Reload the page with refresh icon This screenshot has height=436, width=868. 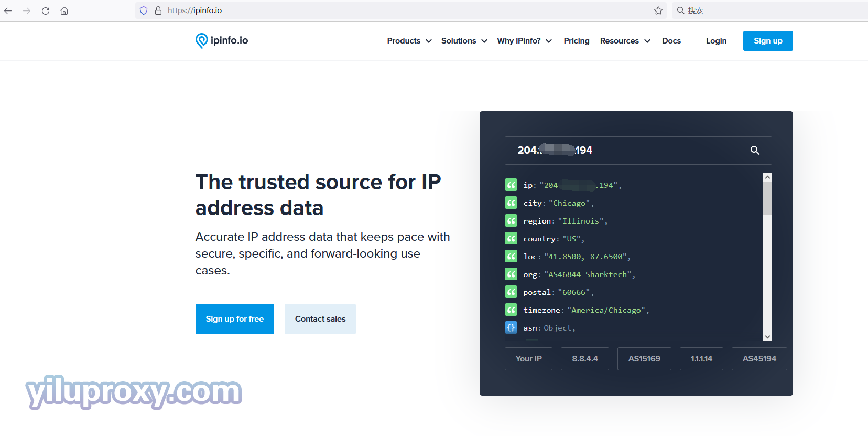coord(46,10)
